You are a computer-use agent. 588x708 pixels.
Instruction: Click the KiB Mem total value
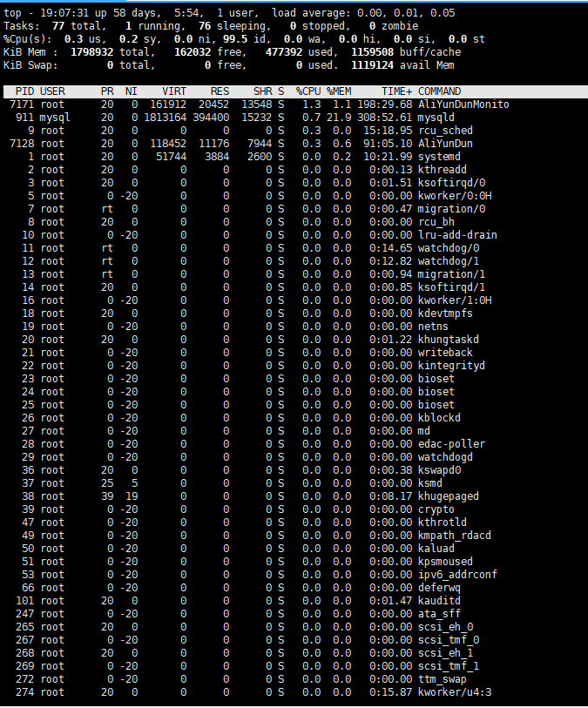91,52
